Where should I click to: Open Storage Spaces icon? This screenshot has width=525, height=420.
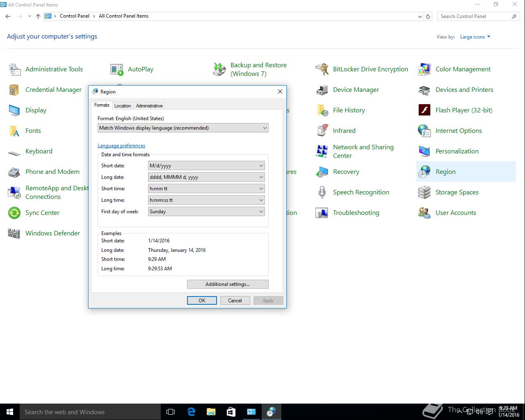point(425,192)
